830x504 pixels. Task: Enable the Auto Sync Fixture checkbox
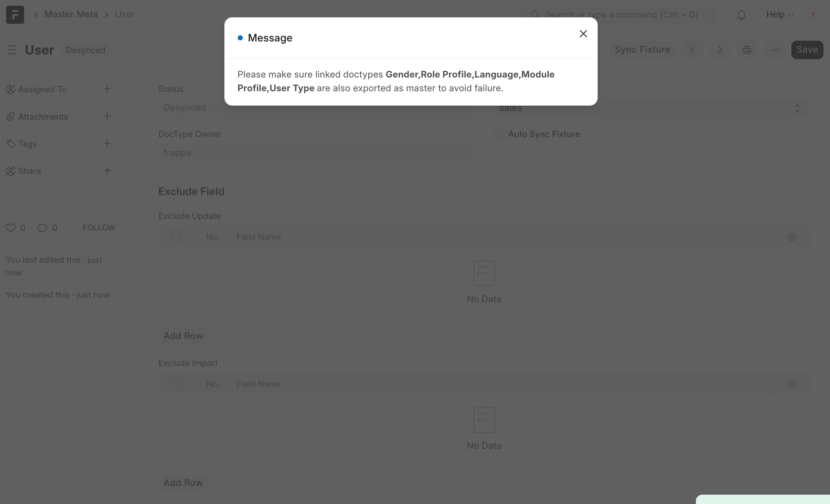coord(499,134)
